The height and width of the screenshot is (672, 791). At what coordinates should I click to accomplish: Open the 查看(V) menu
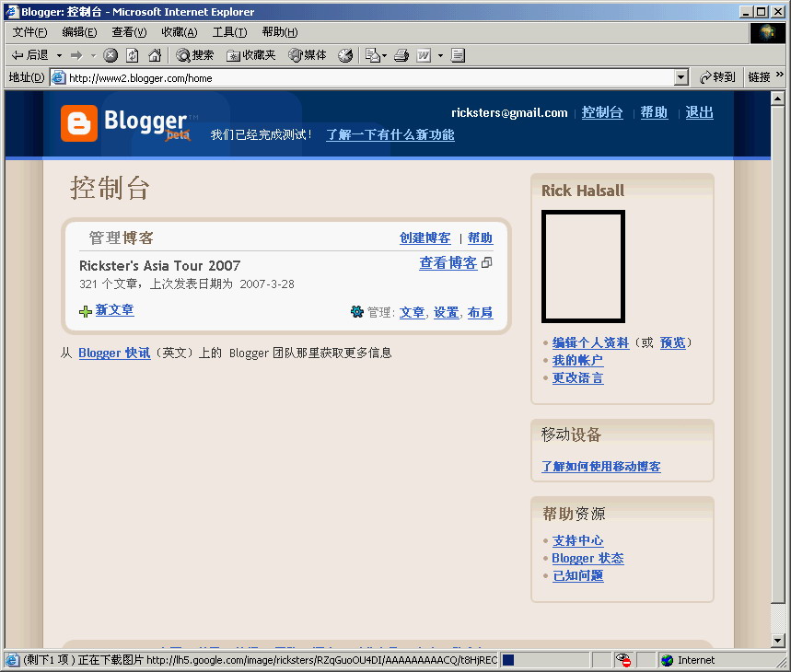click(x=129, y=32)
